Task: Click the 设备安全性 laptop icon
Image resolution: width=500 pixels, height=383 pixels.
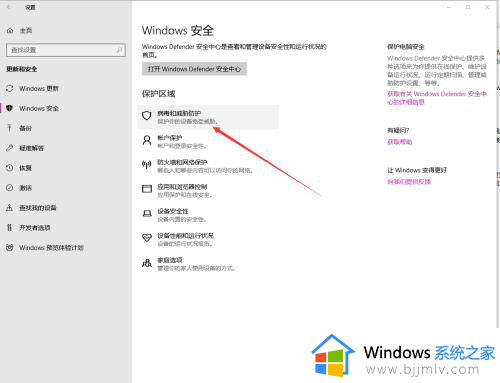Action: click(147, 213)
